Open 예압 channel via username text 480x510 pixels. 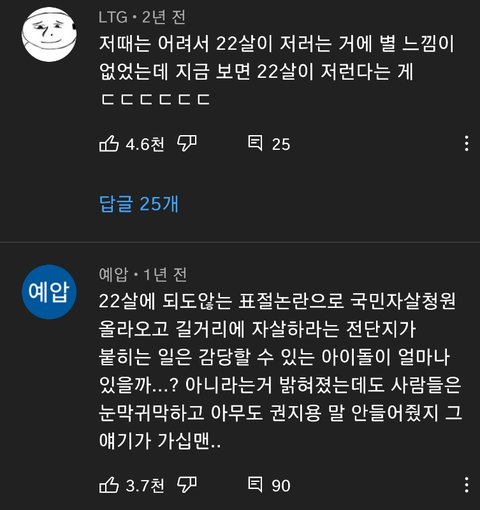[113, 275]
